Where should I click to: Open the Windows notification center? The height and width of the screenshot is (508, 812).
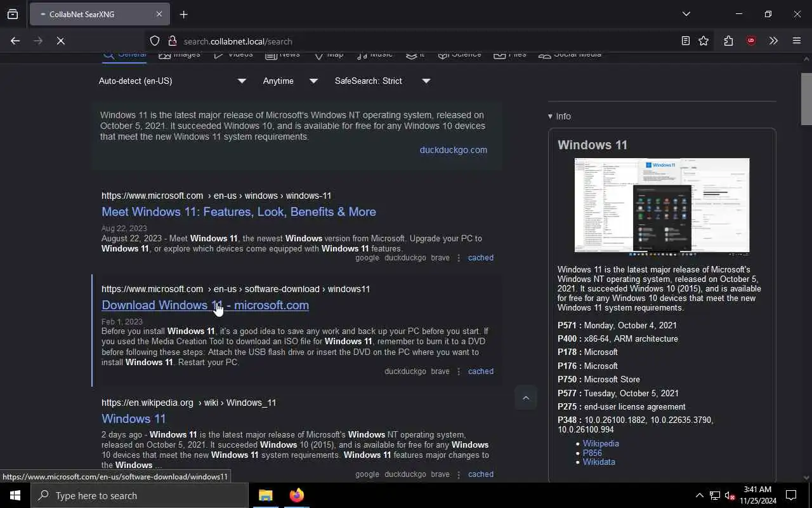point(791,495)
